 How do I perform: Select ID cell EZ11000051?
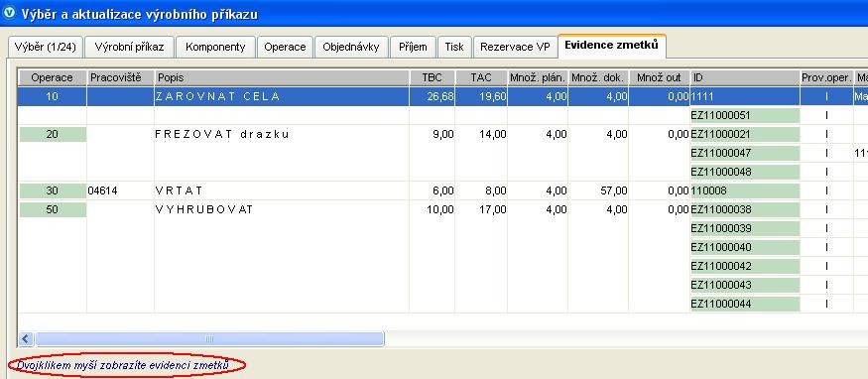pyautogui.click(x=745, y=116)
